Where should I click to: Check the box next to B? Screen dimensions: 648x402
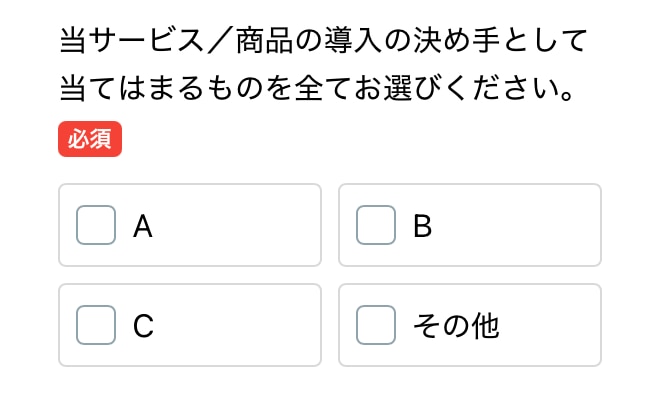click(376, 225)
